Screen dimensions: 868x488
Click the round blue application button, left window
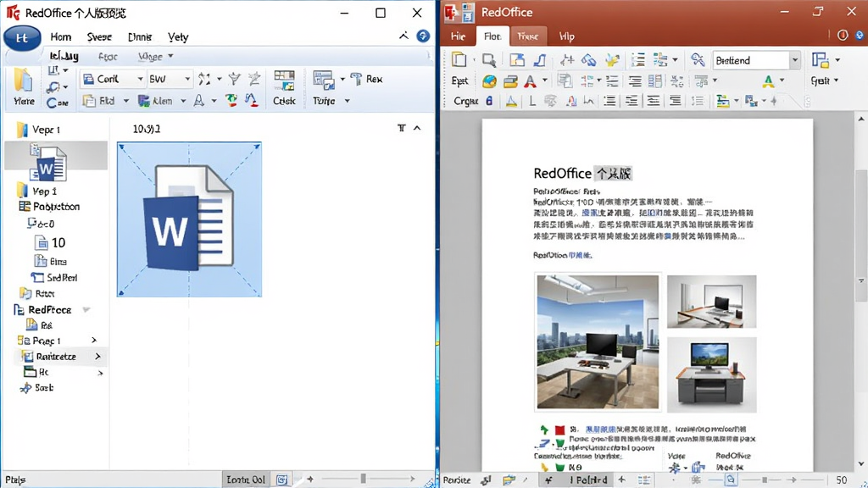[x=22, y=37]
